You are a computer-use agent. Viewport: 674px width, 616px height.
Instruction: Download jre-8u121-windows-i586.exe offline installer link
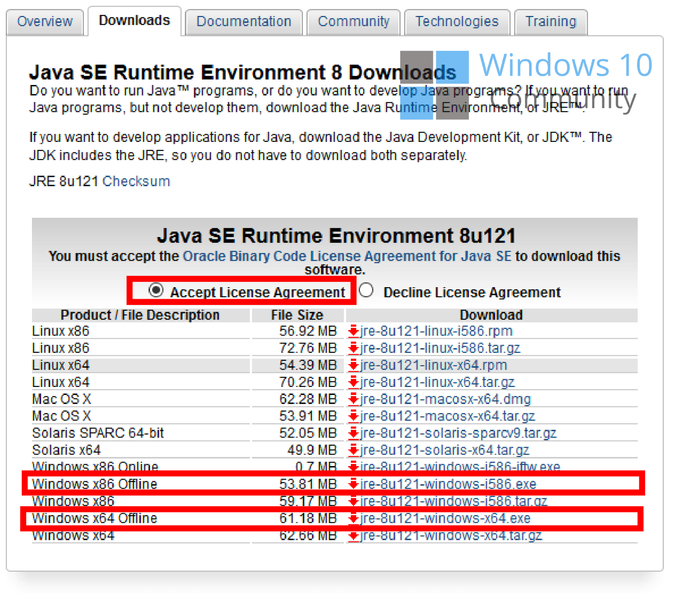[x=448, y=484]
